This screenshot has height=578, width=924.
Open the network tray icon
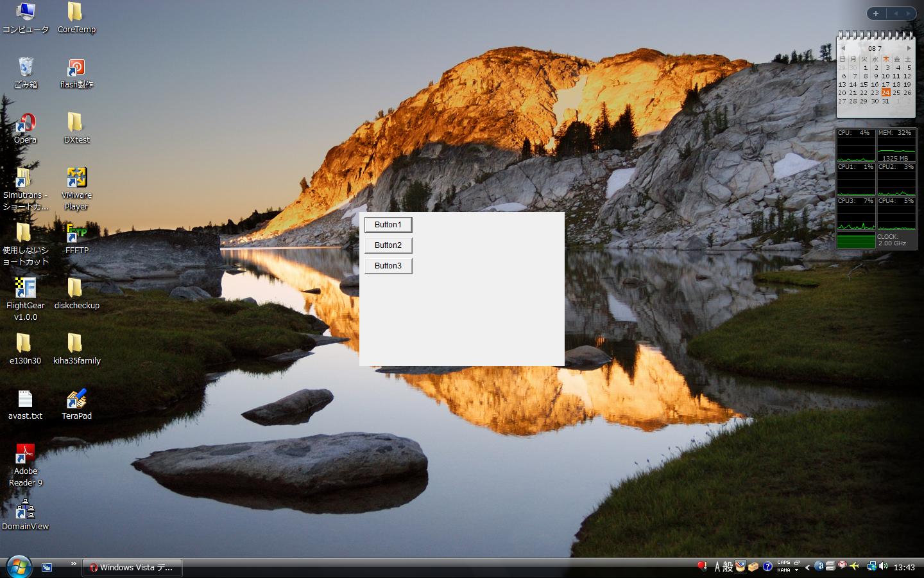pos(871,566)
